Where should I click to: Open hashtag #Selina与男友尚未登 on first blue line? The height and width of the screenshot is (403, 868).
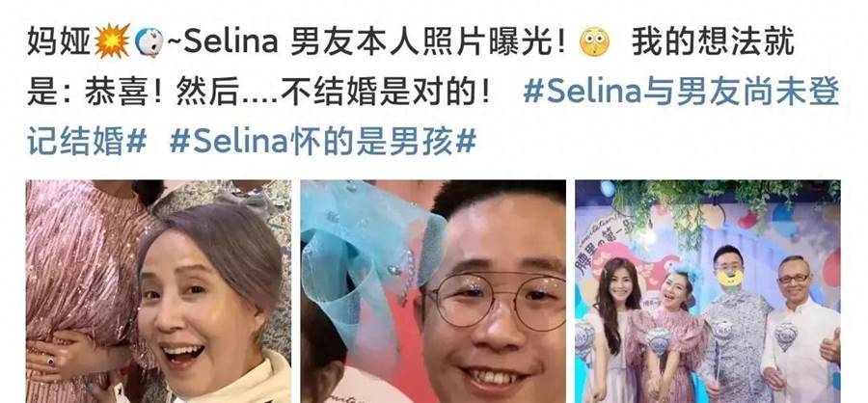tap(682, 93)
